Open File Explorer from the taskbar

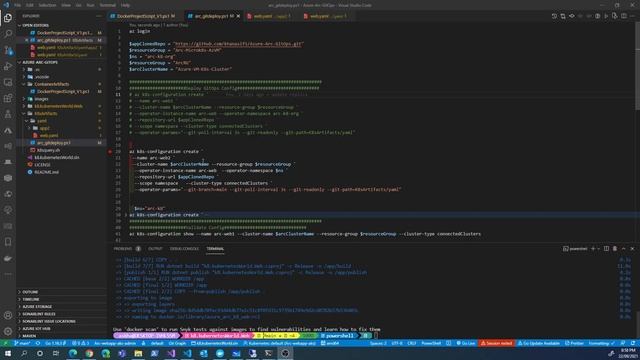pos(138,353)
